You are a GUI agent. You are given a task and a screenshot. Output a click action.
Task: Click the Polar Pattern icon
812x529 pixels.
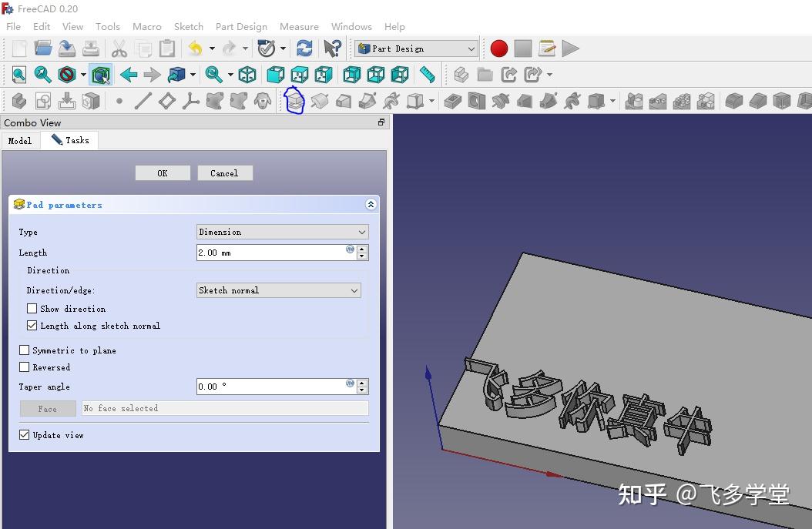click(682, 101)
